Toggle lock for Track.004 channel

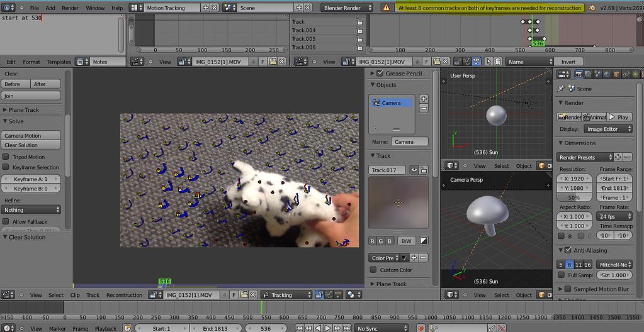[x=359, y=30]
